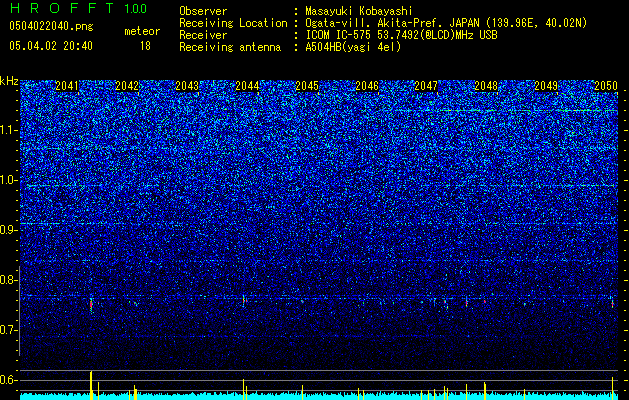The width and height of the screenshot is (629, 400).
Task: Click the 2049 time marker
Action: click(546, 86)
